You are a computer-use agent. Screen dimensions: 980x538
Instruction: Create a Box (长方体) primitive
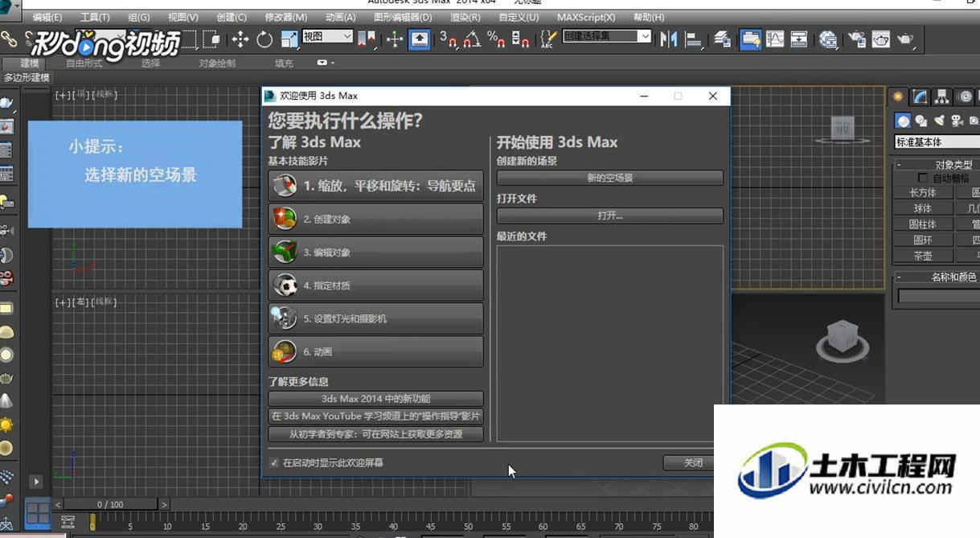922,192
